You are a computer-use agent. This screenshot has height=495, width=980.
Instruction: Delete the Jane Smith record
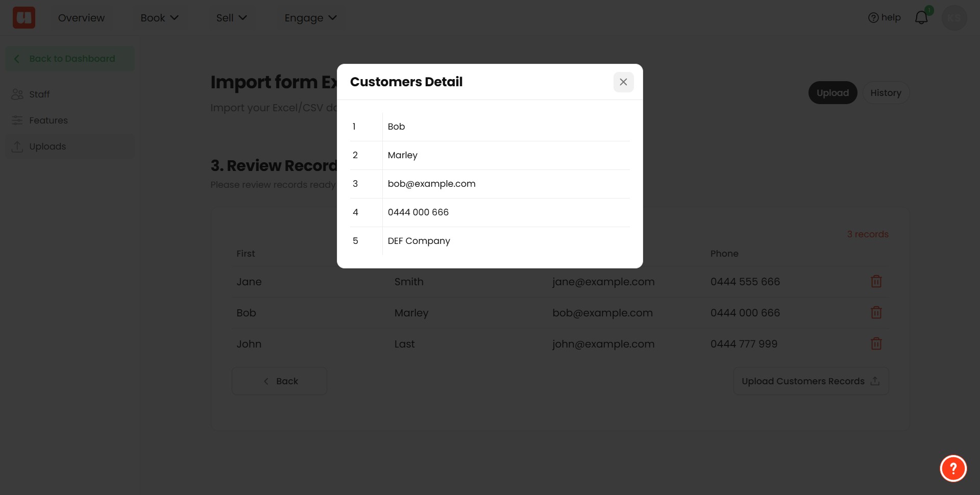coord(876,281)
